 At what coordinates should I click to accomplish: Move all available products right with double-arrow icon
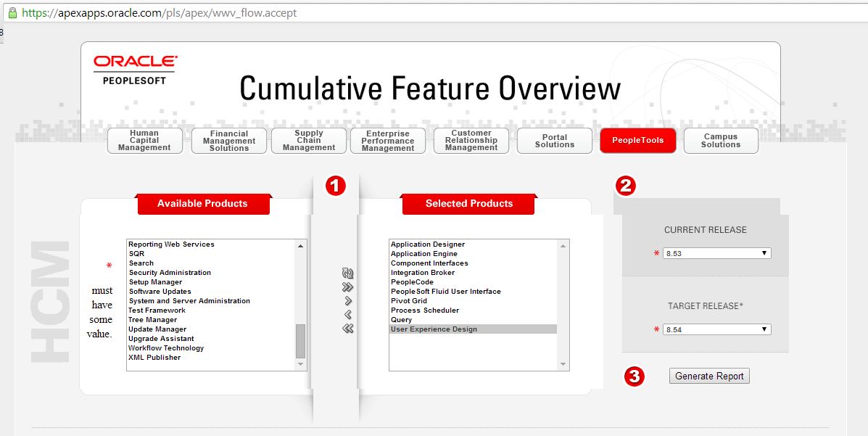tap(347, 287)
